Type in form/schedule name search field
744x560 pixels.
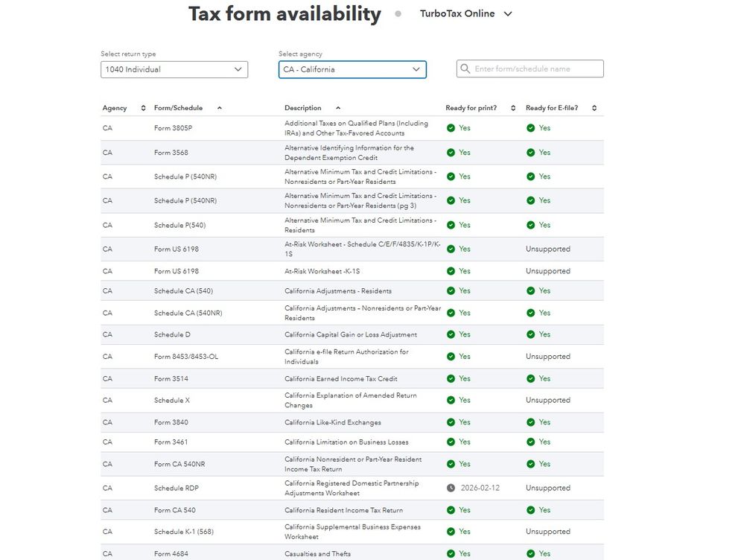click(x=536, y=69)
